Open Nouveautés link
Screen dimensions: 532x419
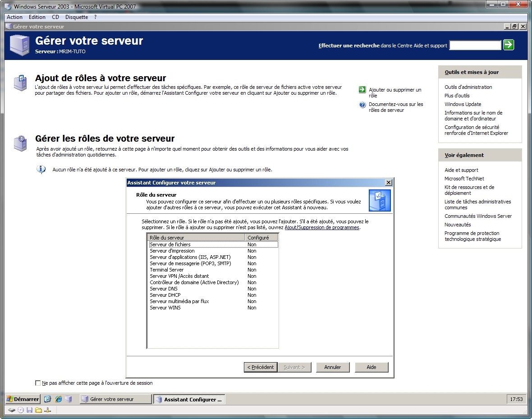click(458, 225)
